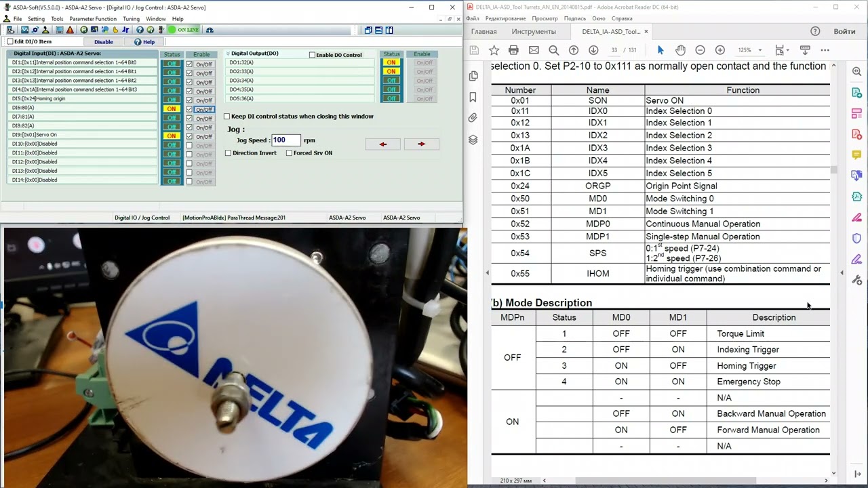Click the Acrobat help question mark icon

tap(815, 31)
